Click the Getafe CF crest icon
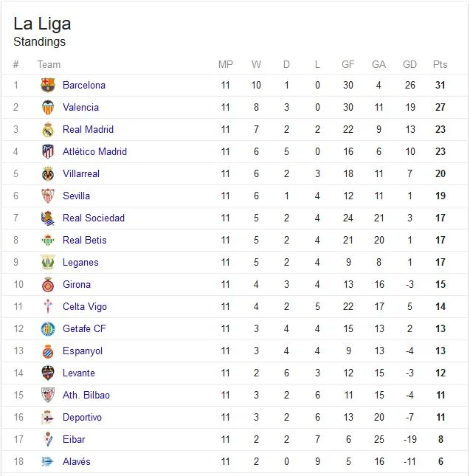The height and width of the screenshot is (476, 470). coord(48,328)
